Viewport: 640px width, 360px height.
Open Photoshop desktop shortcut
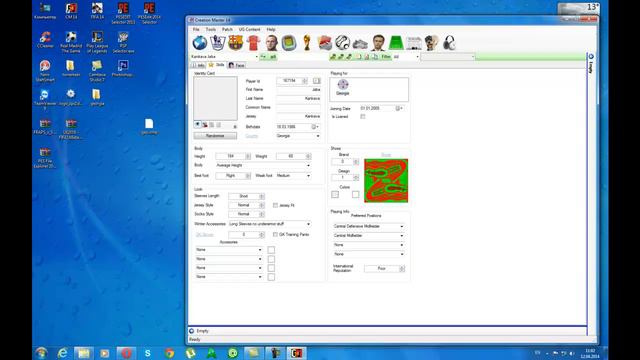(x=123, y=68)
